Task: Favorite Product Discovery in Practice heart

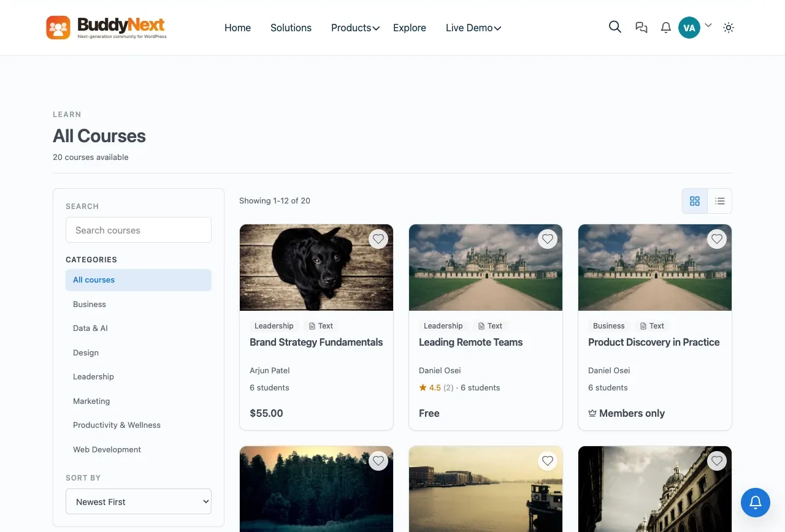Action: coord(717,239)
